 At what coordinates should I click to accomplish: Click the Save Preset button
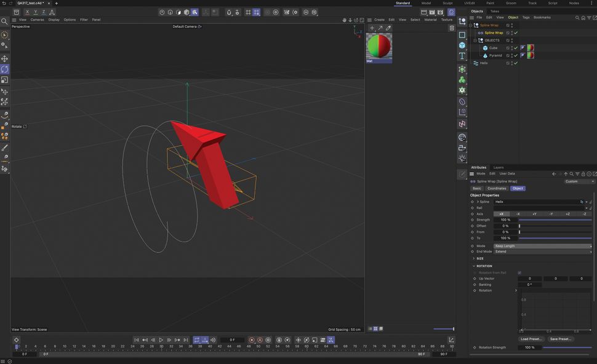click(561, 339)
